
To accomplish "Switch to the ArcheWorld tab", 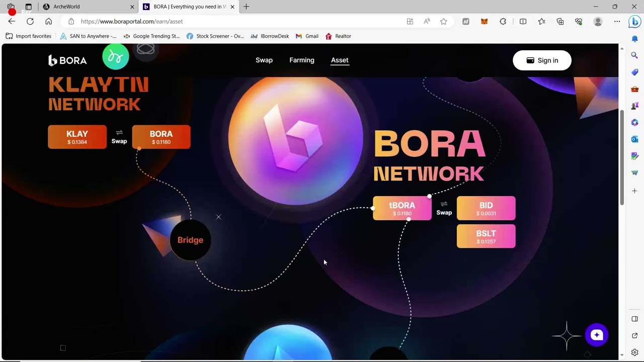I will 88,7.
